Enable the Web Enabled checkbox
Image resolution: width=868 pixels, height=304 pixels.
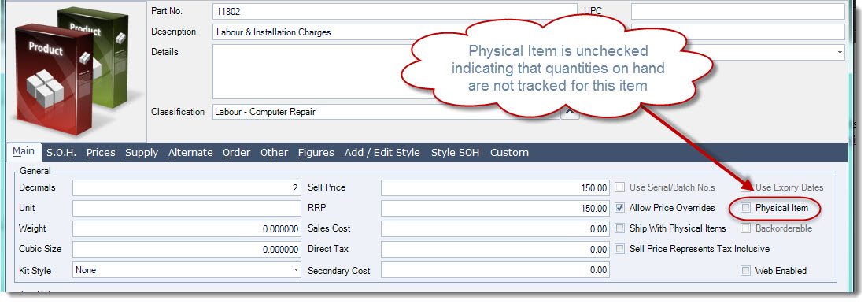click(x=746, y=271)
